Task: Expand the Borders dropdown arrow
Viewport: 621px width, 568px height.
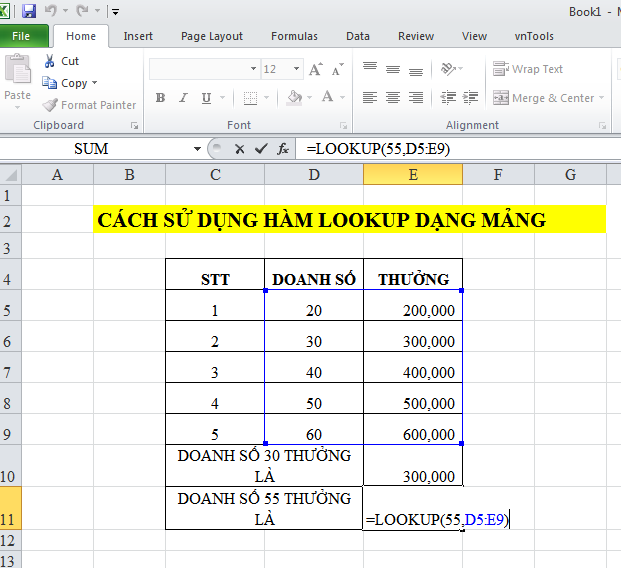Action: 267,98
